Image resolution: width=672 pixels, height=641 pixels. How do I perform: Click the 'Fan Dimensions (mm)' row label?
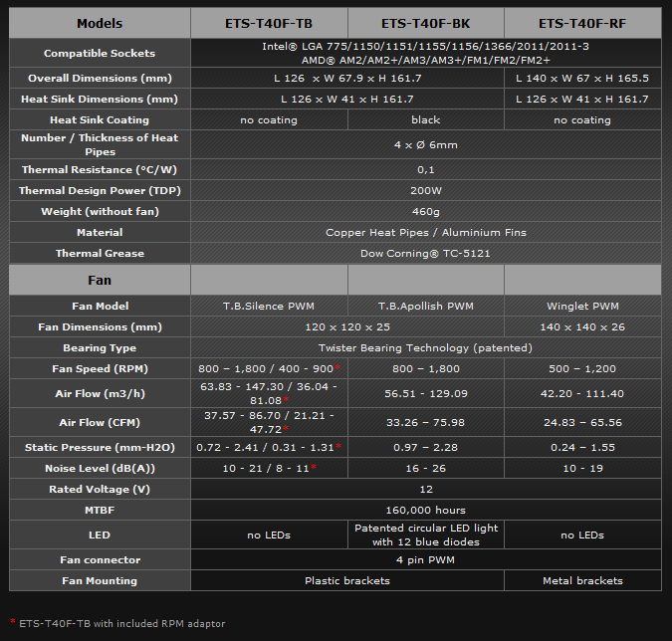tap(100, 326)
